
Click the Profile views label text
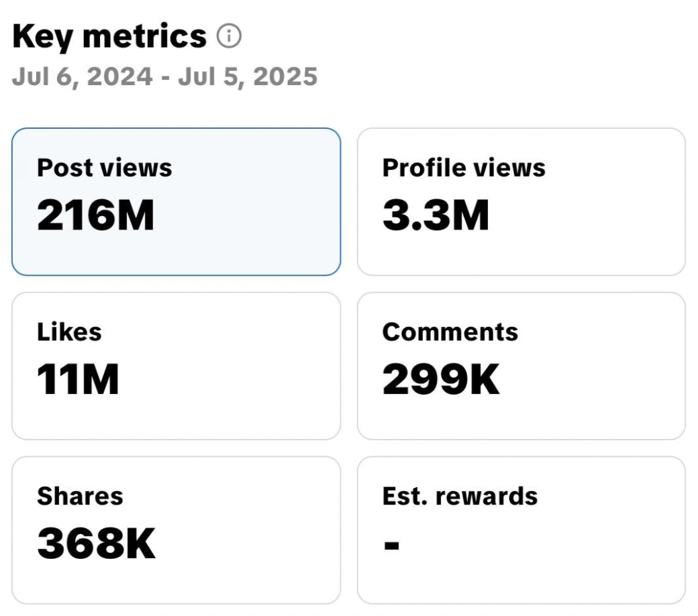[x=464, y=168]
